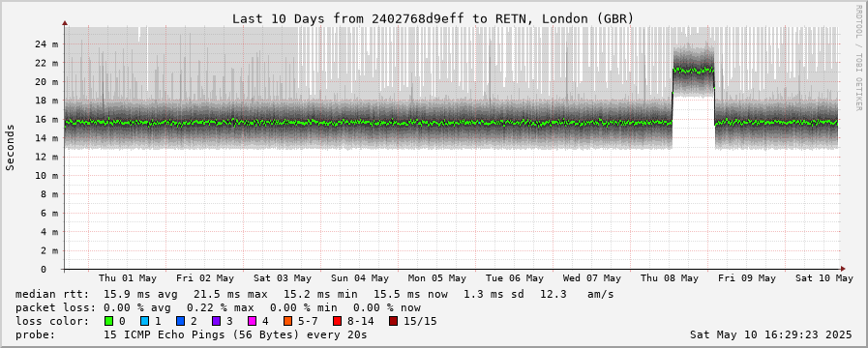This screenshot has height=348, width=868.
Task: Click the graph title text
Action: (x=433, y=18)
